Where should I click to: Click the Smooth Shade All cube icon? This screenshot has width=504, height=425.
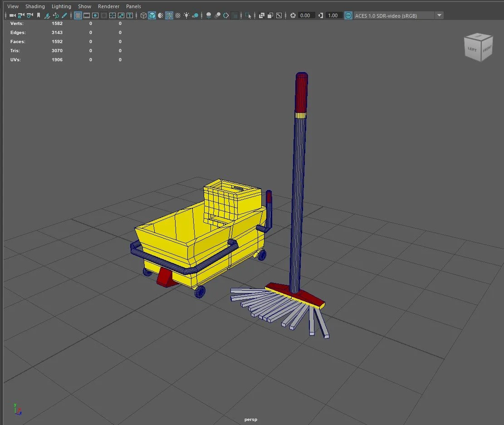point(152,15)
